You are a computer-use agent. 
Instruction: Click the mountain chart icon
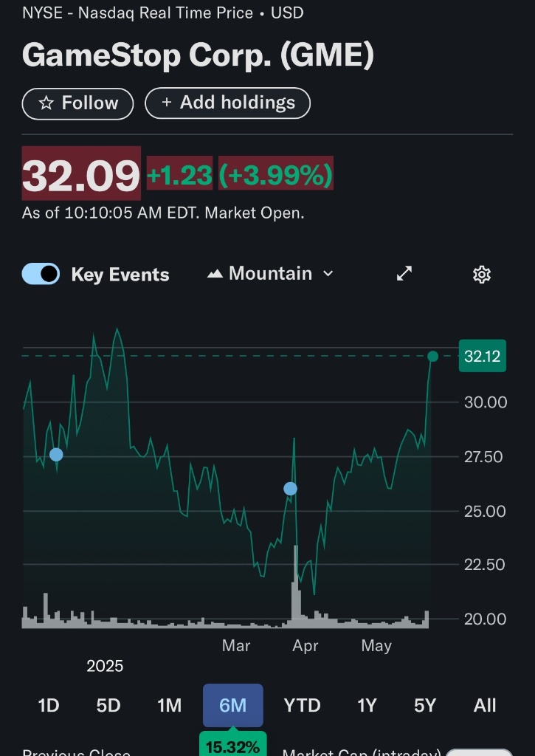click(215, 275)
